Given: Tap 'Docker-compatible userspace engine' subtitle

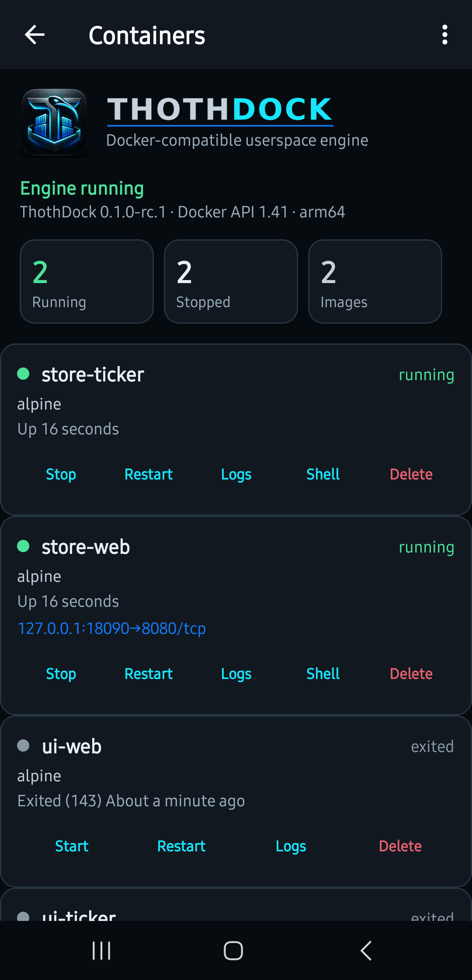Looking at the screenshot, I should tap(237, 140).
